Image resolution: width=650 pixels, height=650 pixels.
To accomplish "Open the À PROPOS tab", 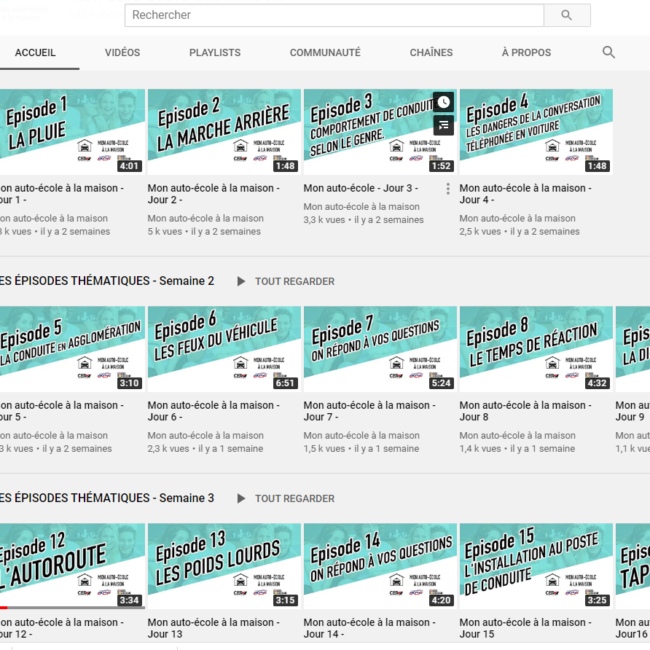I will pos(526,53).
